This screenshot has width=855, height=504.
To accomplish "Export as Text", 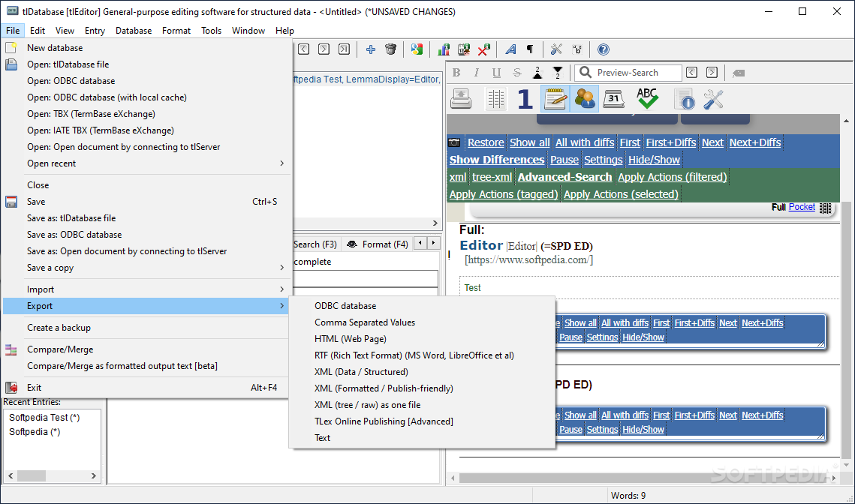I will 422,437.
